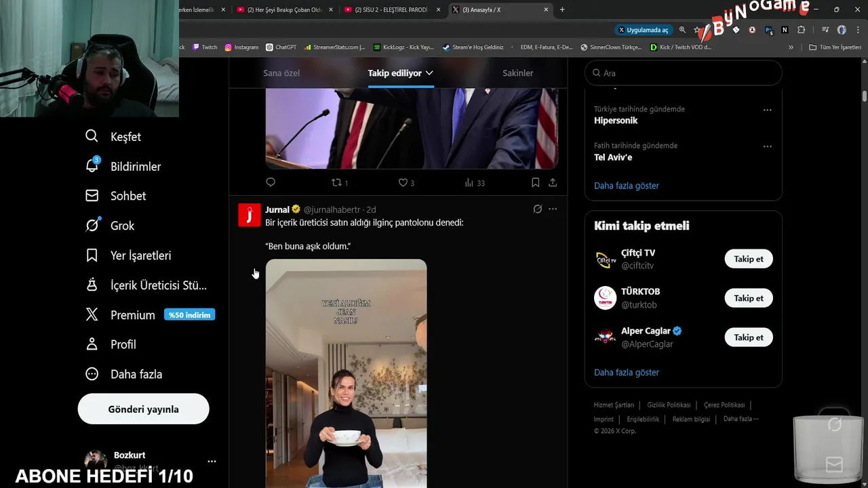This screenshot has width=868, height=488.
Task: Repost the top post with 1 repost
Action: tap(339, 182)
